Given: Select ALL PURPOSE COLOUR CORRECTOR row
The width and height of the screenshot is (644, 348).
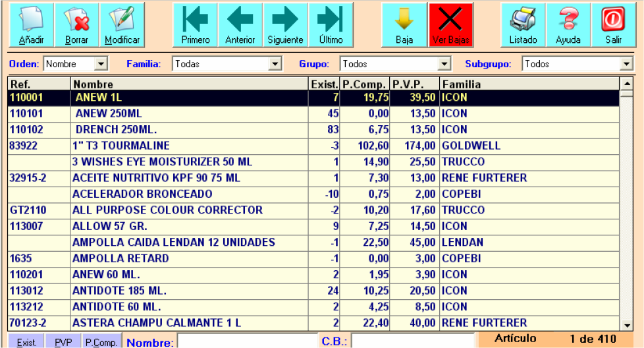Looking at the screenshot, I should tap(313, 210).
